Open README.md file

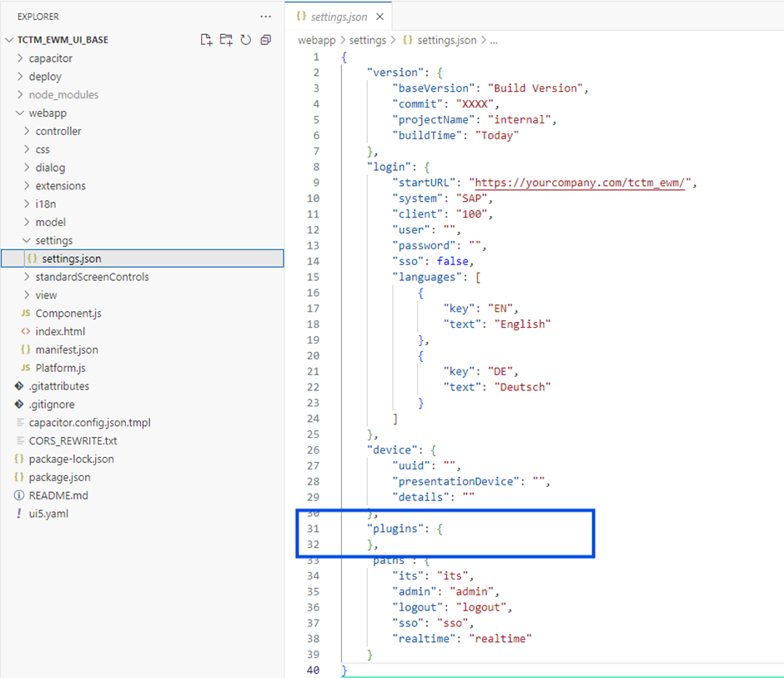[x=58, y=495]
